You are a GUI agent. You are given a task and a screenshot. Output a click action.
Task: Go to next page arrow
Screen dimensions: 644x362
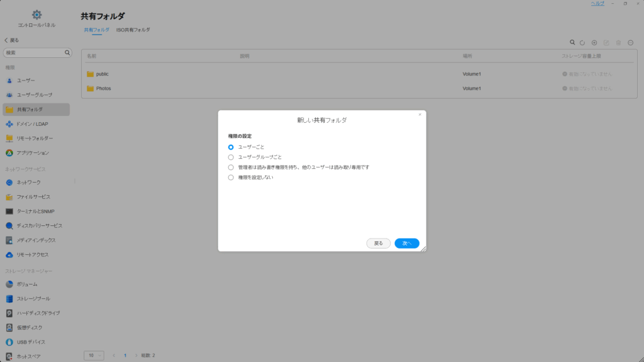136,356
